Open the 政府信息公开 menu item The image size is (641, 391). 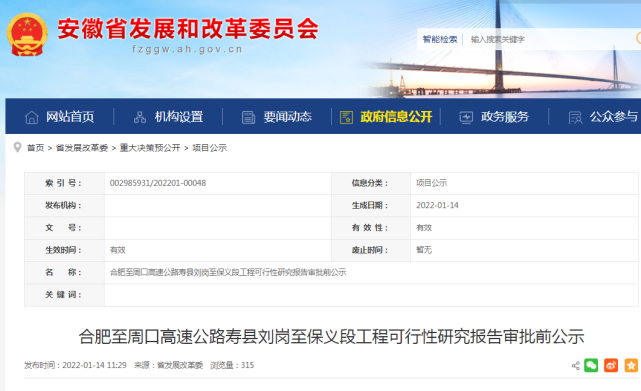click(x=396, y=117)
